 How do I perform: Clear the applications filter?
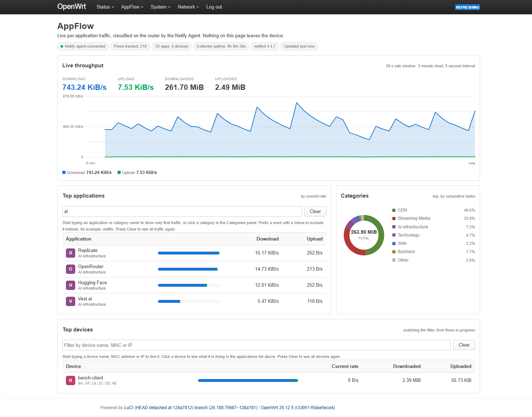315,212
